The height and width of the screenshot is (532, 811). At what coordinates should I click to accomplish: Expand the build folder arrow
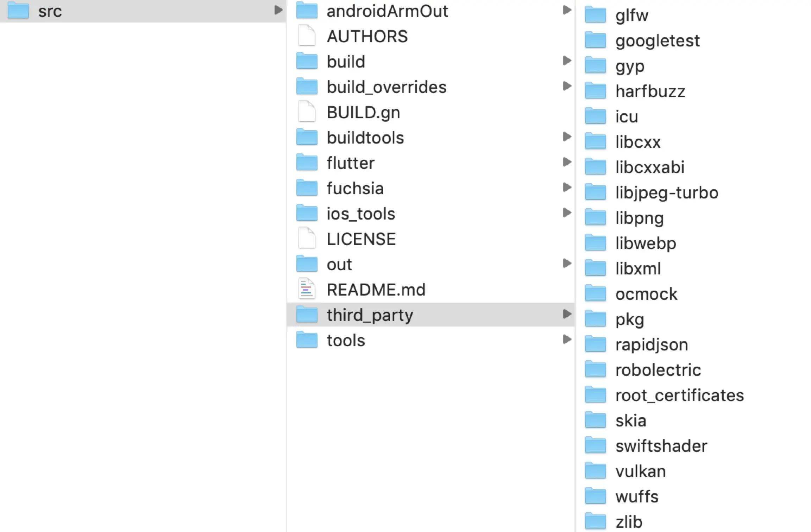pos(567,61)
